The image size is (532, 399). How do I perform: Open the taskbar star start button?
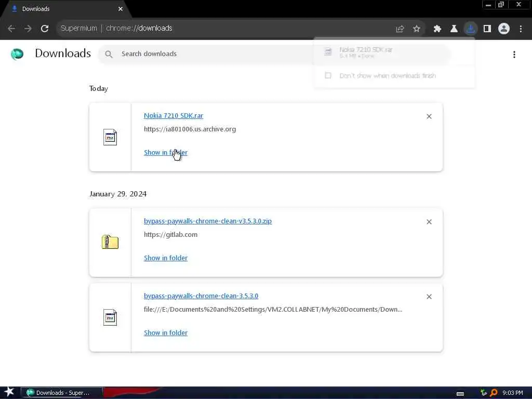point(9,392)
